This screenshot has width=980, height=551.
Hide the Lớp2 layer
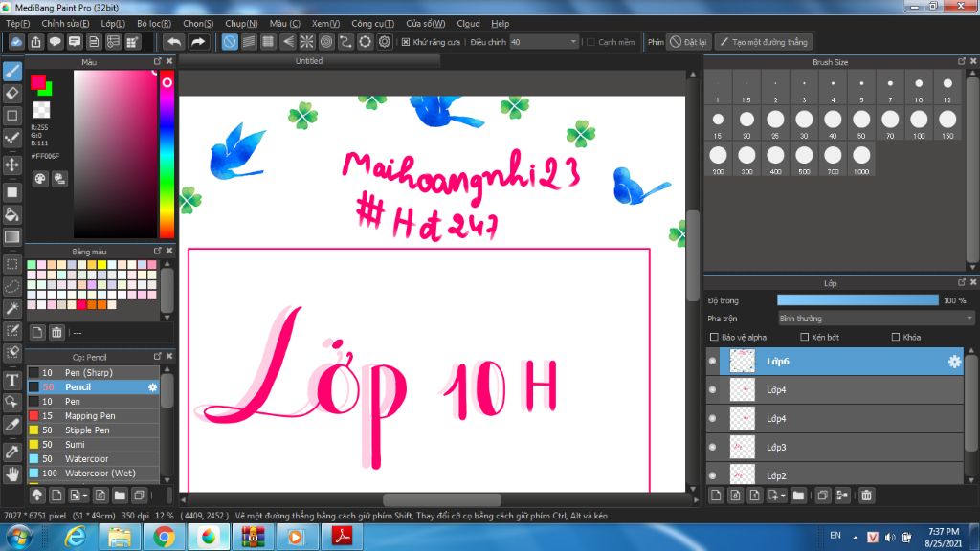[x=712, y=475]
